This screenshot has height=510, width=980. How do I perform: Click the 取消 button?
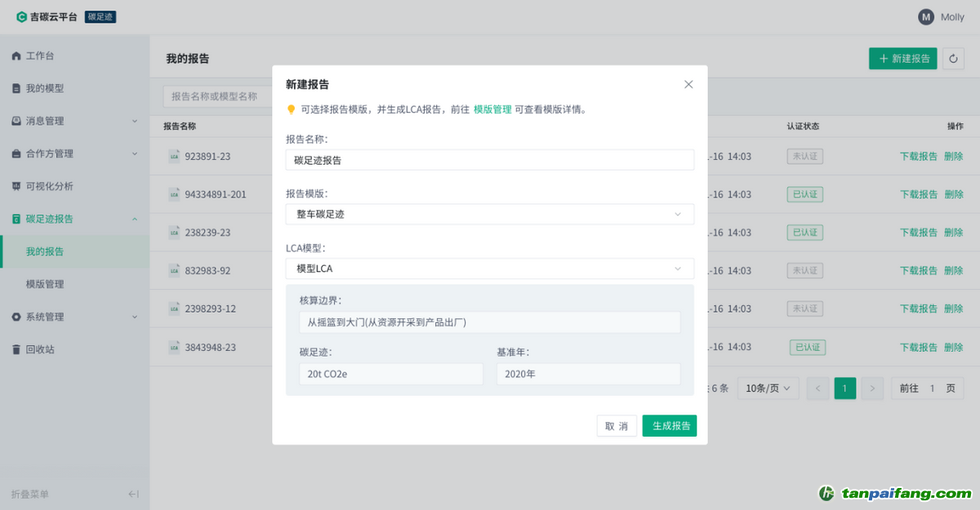617,426
